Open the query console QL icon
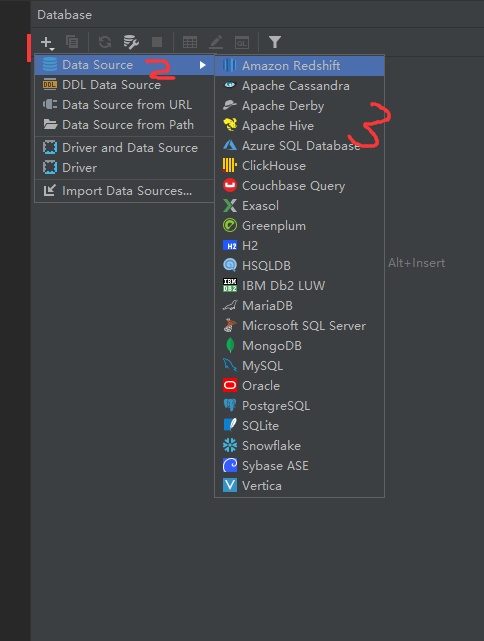This screenshot has width=484, height=641. [242, 42]
